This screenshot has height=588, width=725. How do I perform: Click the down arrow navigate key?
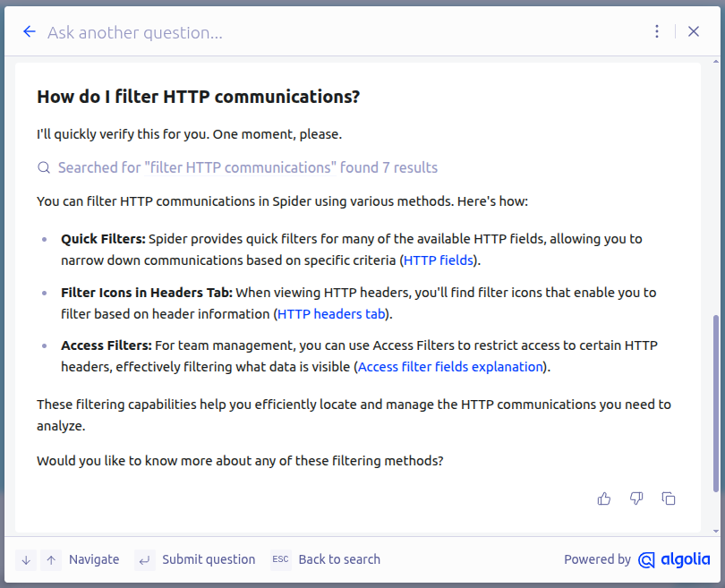(26, 560)
